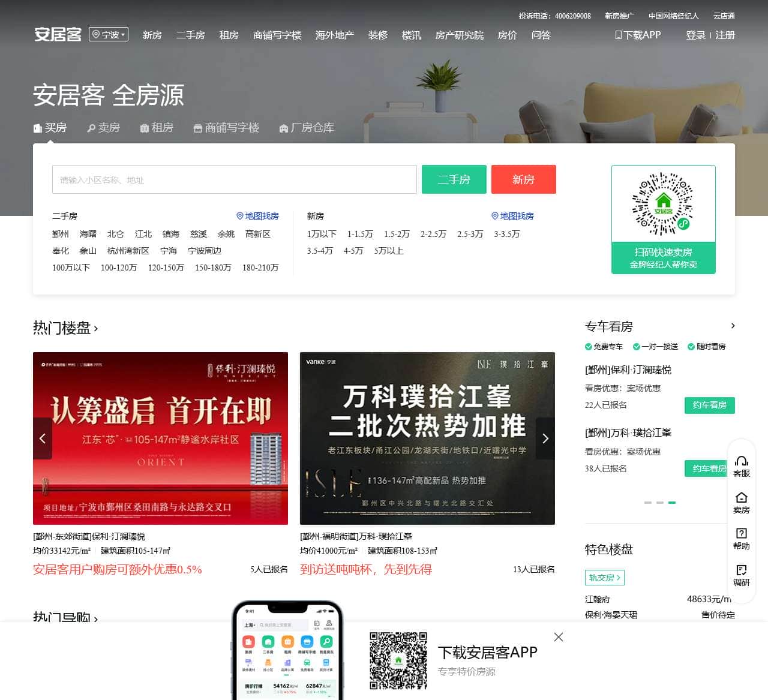Click the 安居客 QR code for selling

click(x=664, y=204)
